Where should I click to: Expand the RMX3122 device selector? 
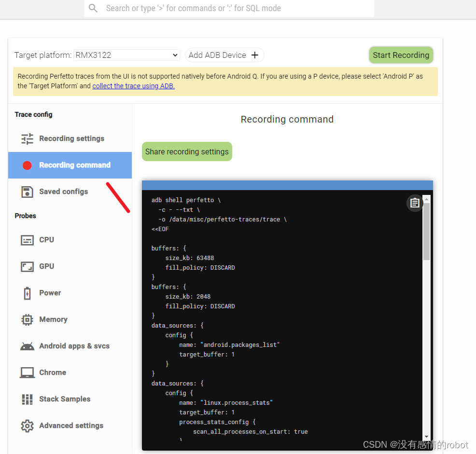click(126, 55)
